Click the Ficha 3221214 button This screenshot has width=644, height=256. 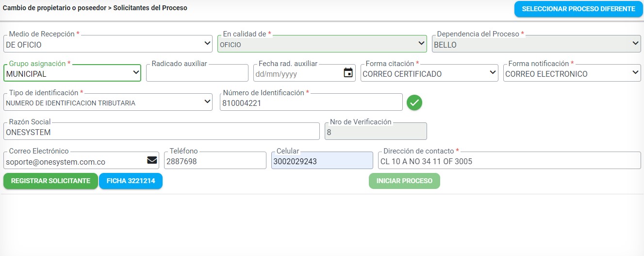coord(131,181)
